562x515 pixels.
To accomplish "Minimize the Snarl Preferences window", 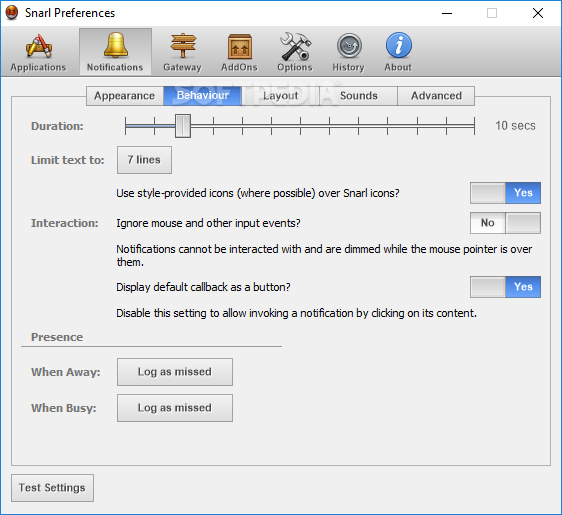I will (447, 13).
